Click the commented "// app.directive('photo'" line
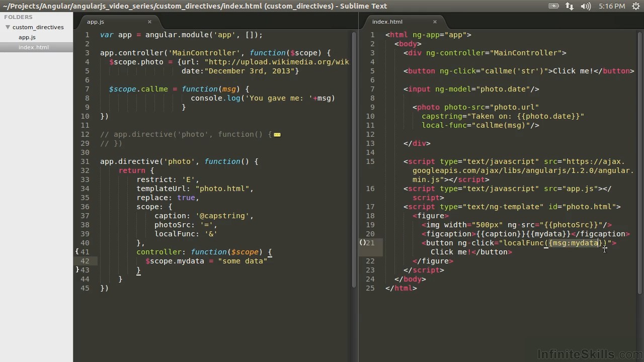This screenshot has height=362, width=644. pos(190,134)
